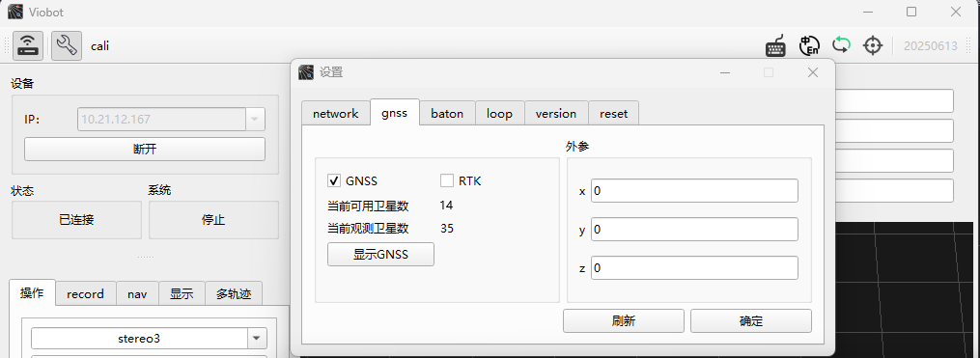Image resolution: width=980 pixels, height=358 pixels.
Task: Switch to the version tab
Action: click(x=555, y=113)
